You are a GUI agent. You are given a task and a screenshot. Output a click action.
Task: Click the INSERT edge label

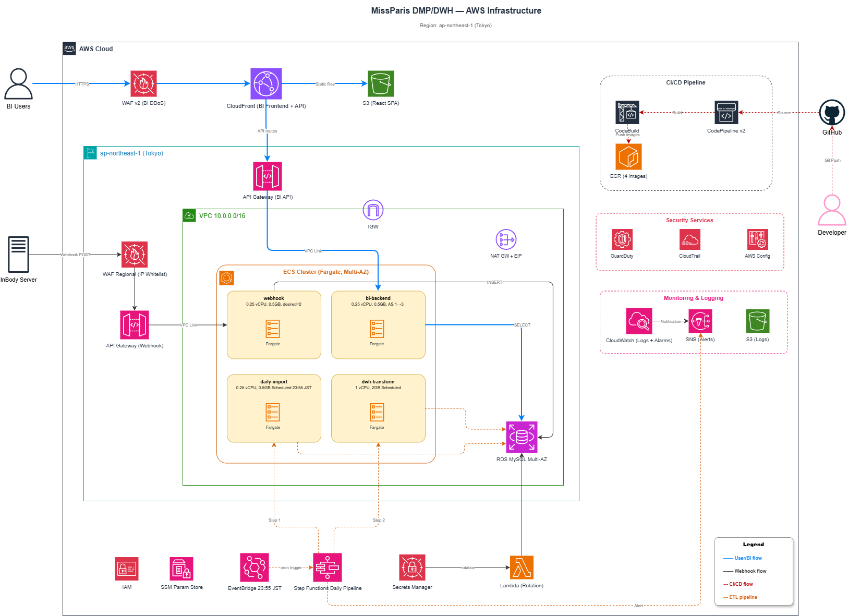[x=494, y=282]
